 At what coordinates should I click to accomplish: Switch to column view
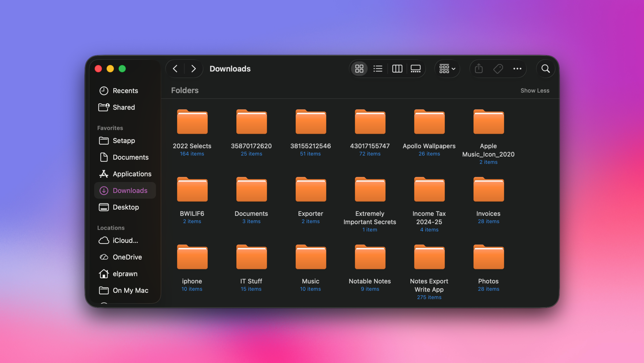pyautogui.click(x=397, y=69)
